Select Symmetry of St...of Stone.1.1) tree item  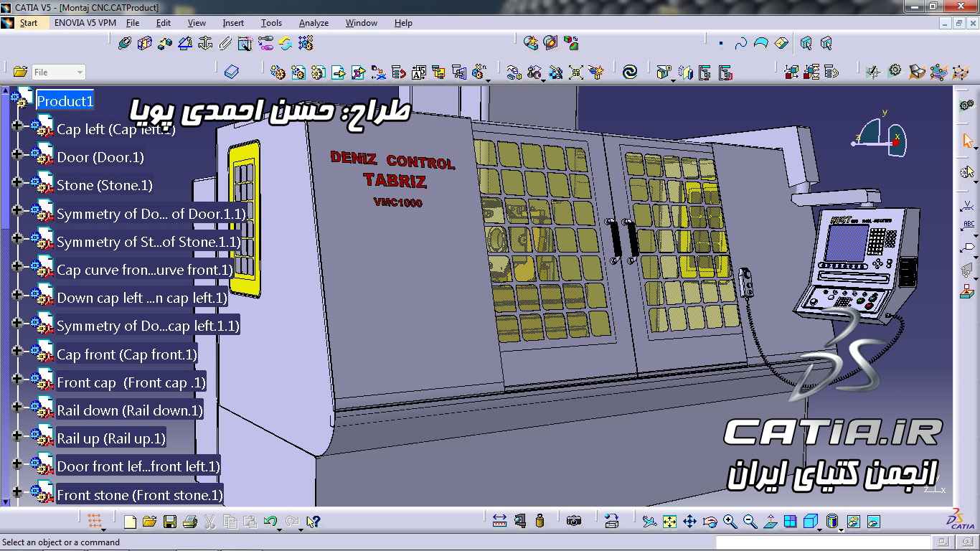[x=149, y=242]
